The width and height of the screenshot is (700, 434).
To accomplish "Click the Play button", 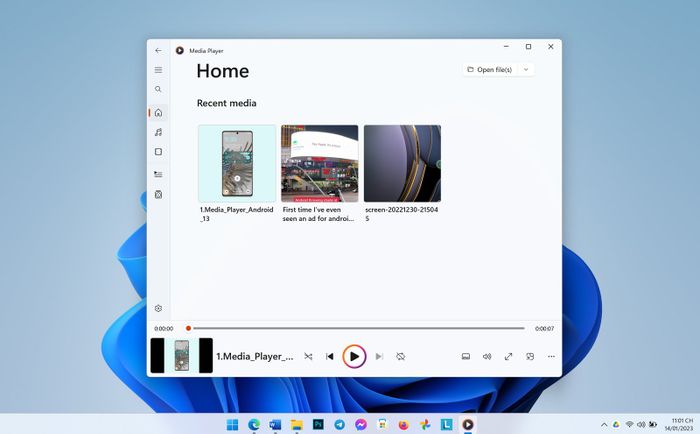I will click(x=354, y=356).
